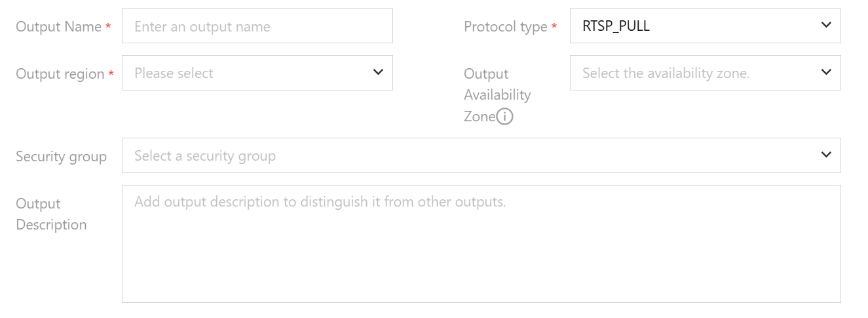Screen dimensions: 868x318
Task: Expand the 'Select a security group' dropdown
Action: click(x=472, y=155)
